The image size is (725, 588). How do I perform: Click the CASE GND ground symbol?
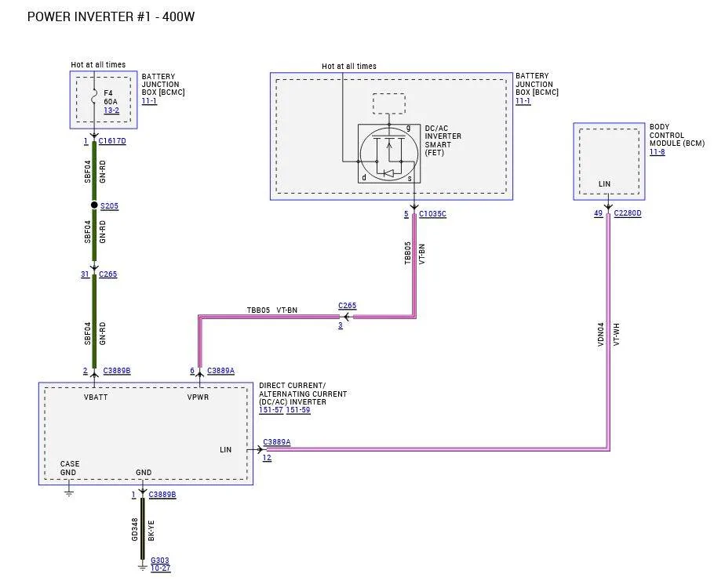pyautogui.click(x=69, y=493)
